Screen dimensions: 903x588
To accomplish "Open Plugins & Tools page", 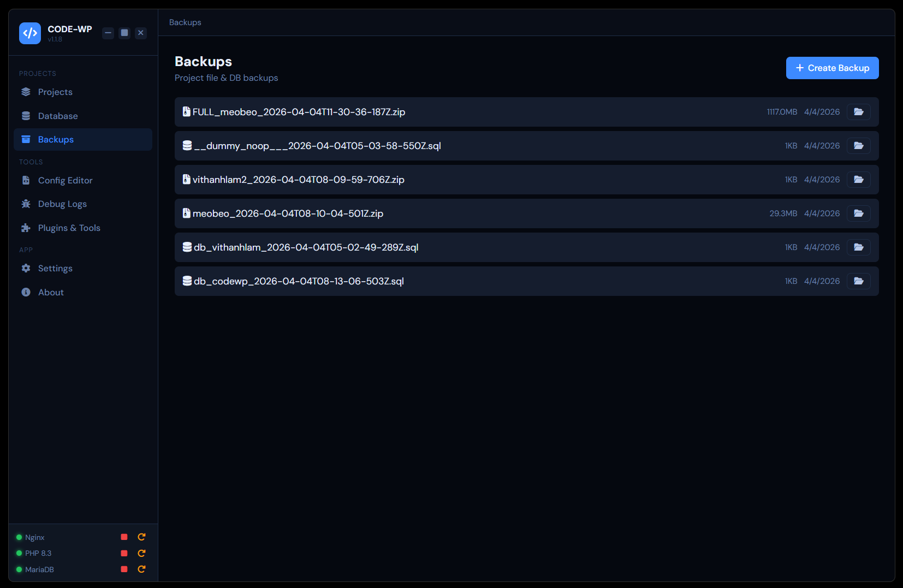I will [x=69, y=228].
